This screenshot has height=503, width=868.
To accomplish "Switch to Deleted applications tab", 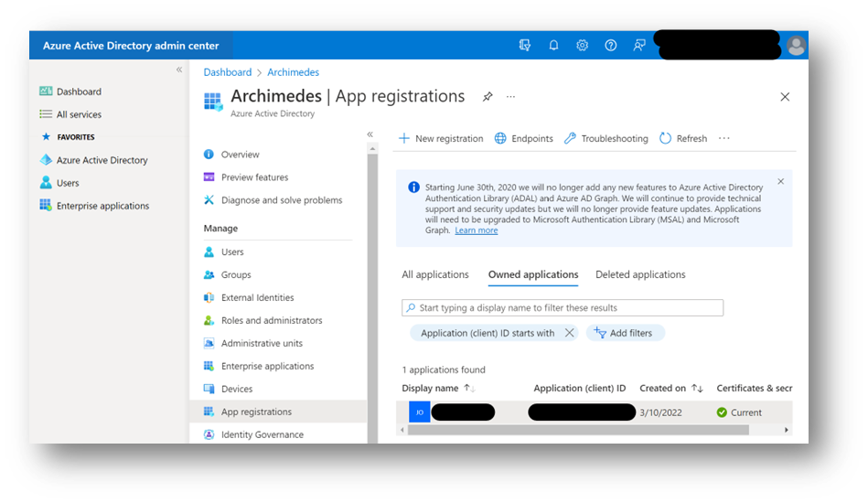I will [x=640, y=274].
